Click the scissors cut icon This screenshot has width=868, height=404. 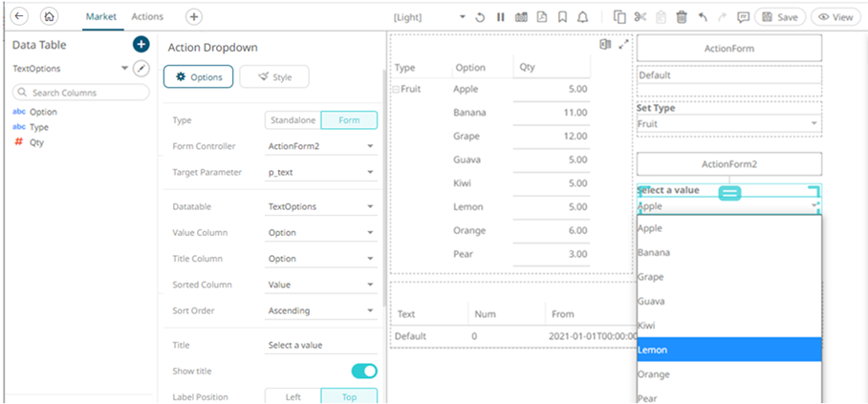(640, 17)
